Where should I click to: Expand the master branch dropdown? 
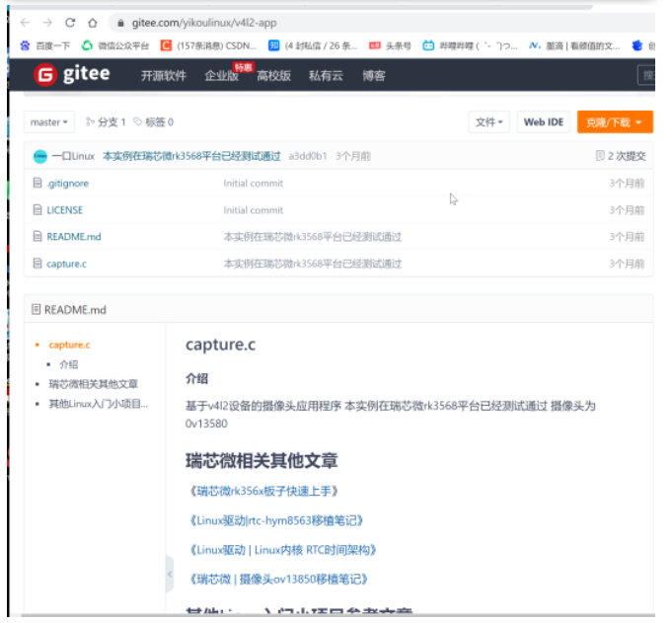(x=49, y=122)
